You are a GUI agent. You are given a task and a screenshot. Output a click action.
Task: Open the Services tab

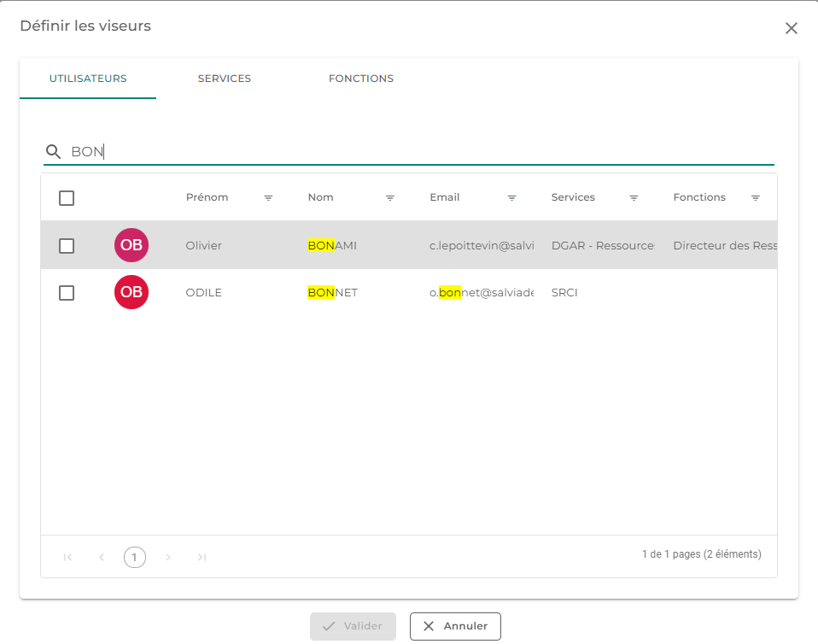tap(225, 79)
